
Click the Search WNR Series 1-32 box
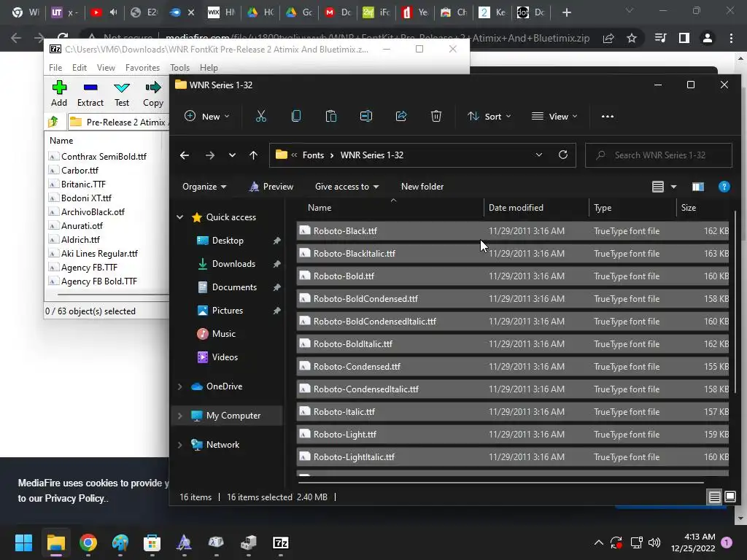click(659, 155)
